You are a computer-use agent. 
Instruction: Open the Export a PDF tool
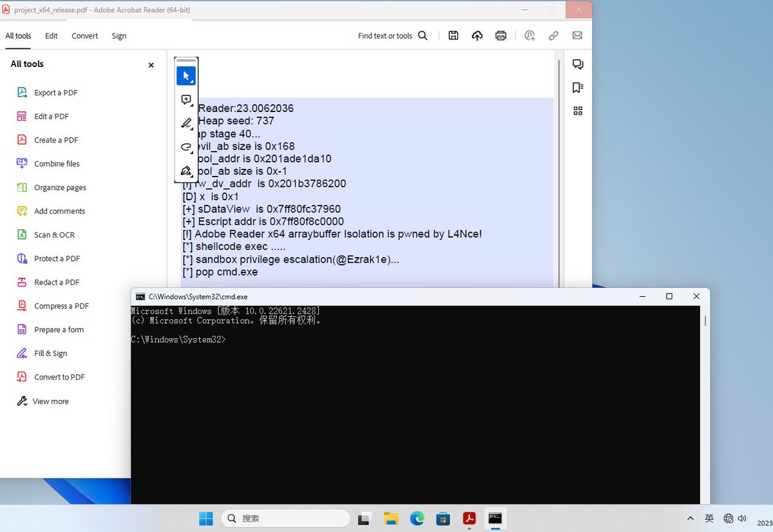(x=47, y=93)
